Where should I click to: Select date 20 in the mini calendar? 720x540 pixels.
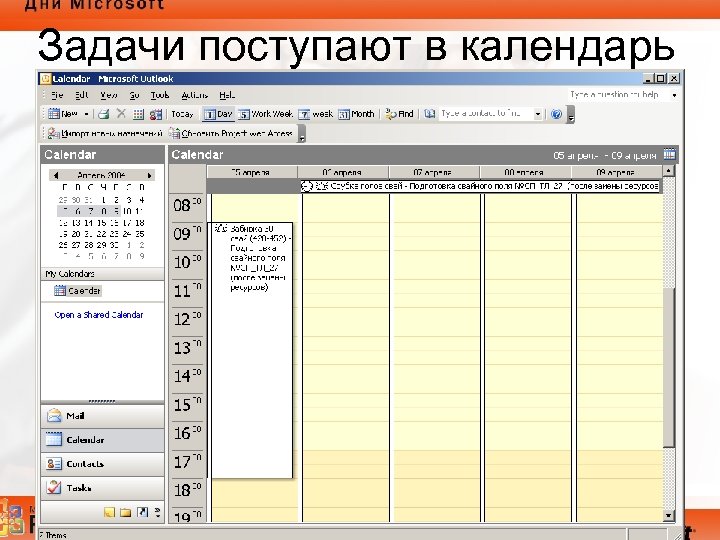[76, 234]
